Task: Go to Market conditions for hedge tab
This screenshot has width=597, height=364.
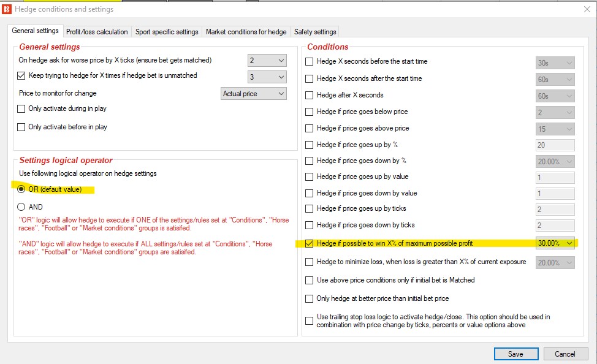Action: point(246,32)
